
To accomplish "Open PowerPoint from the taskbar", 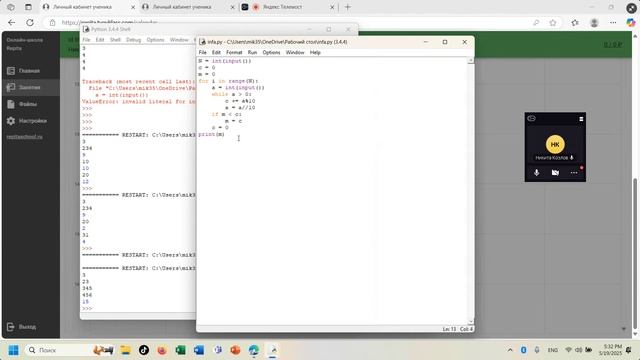I will click(x=236, y=350).
